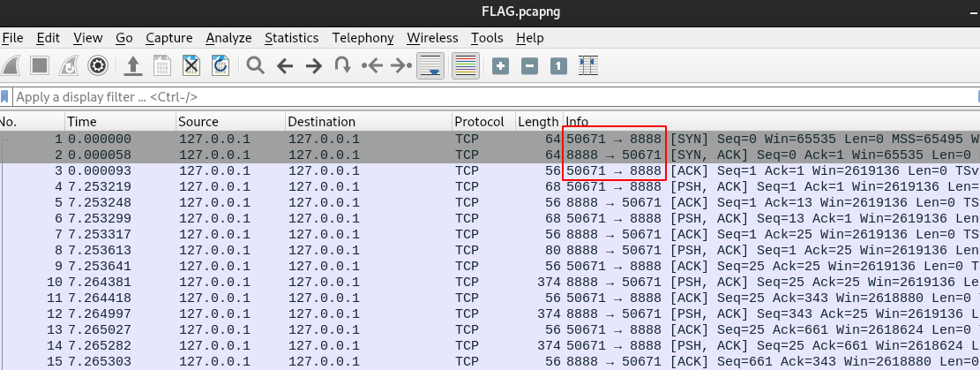
Task: Jump to a specific packet icon
Action: 343,65
